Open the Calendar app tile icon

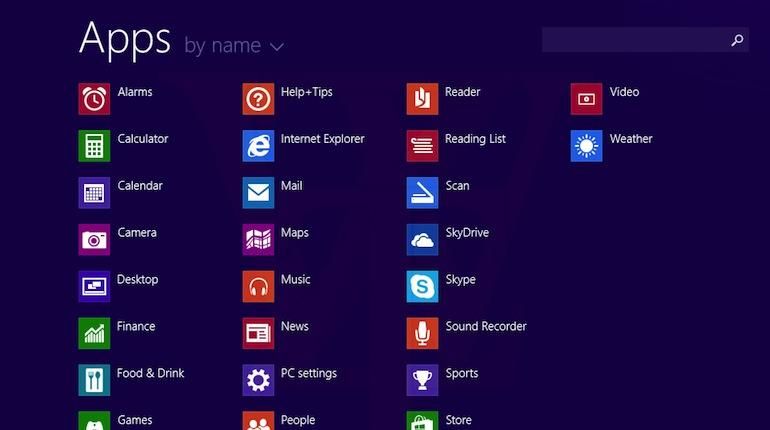click(94, 193)
